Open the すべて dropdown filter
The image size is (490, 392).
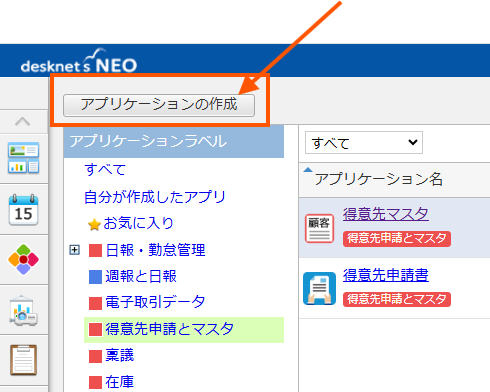364,143
